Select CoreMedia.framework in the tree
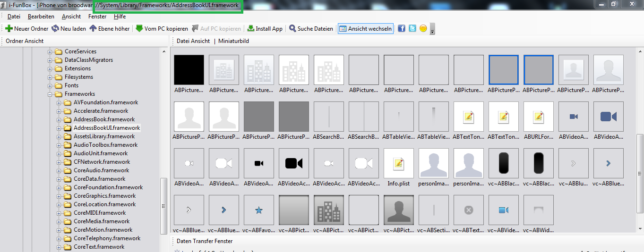The height and width of the screenshot is (252, 644). (x=102, y=221)
